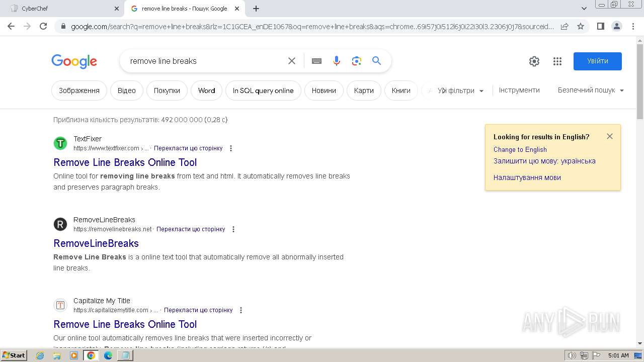The image size is (644, 362).
Task: Dismiss the language suggestion box
Action: [610, 136]
